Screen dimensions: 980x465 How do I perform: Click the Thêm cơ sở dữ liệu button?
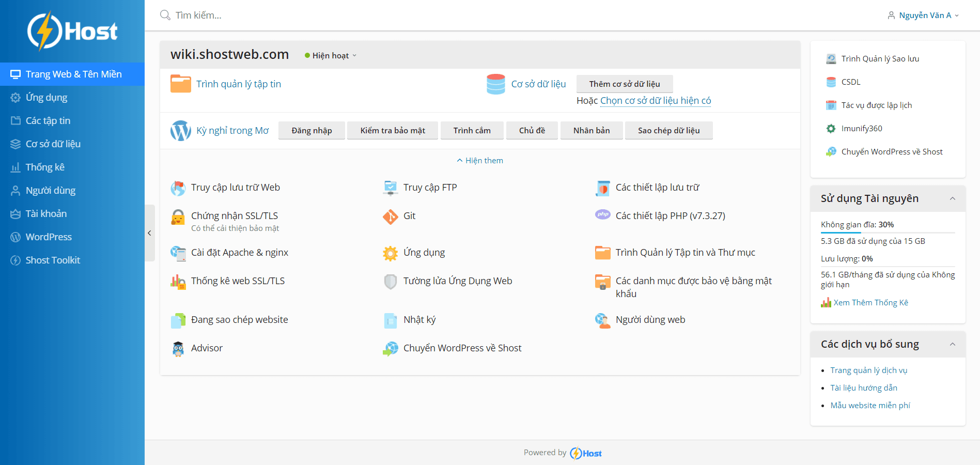625,84
